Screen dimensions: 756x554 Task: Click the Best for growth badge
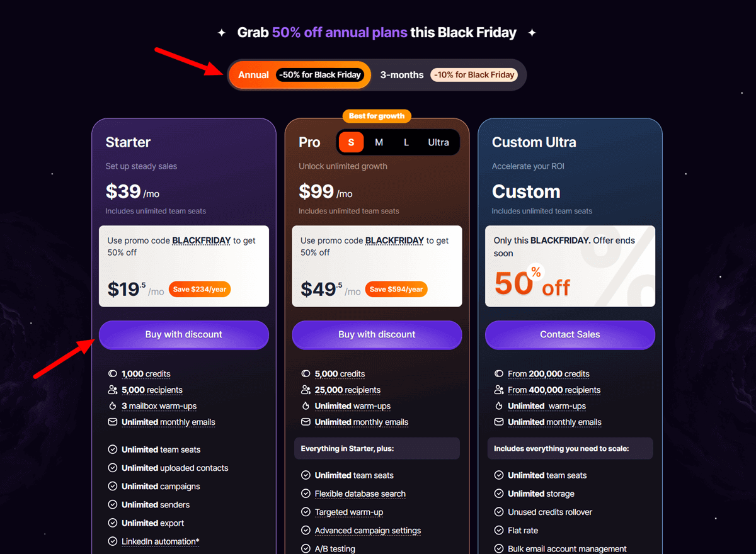point(377,116)
